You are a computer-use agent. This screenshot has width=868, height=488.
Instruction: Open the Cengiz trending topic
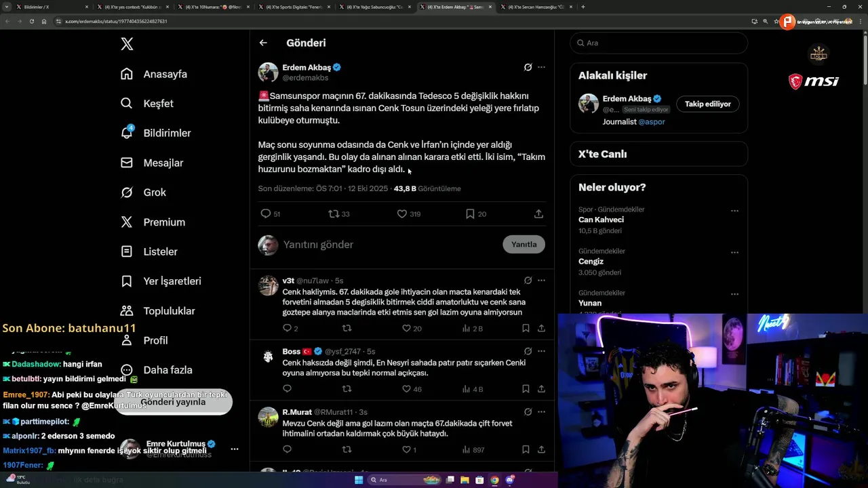591,262
